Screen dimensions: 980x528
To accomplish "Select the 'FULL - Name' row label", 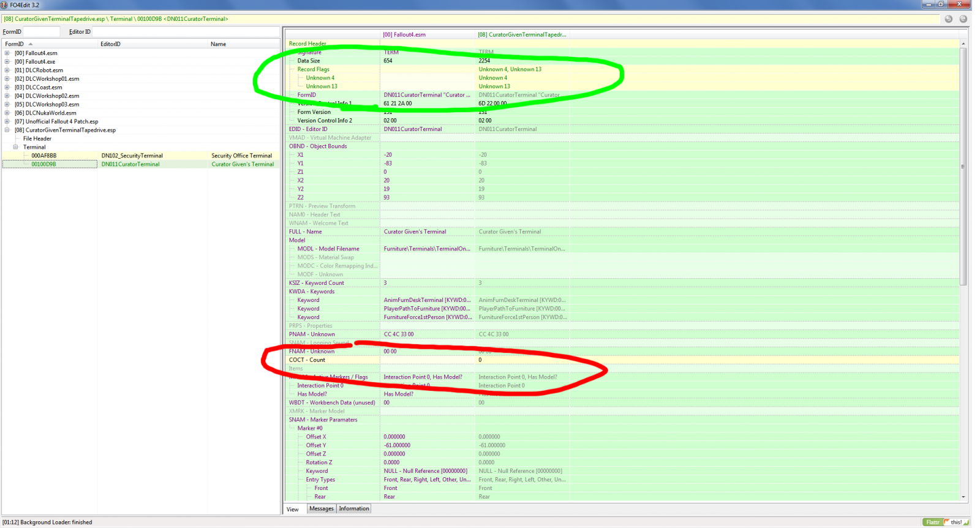I will pos(305,232).
